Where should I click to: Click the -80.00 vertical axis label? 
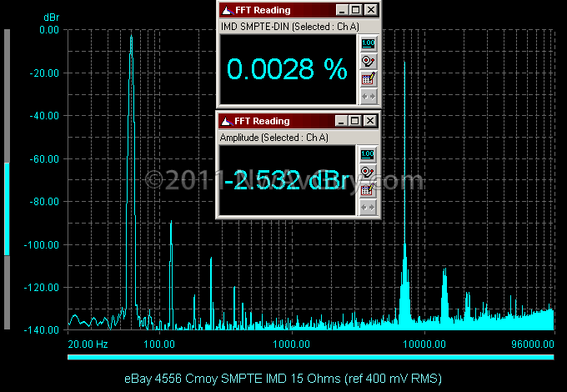point(44,202)
